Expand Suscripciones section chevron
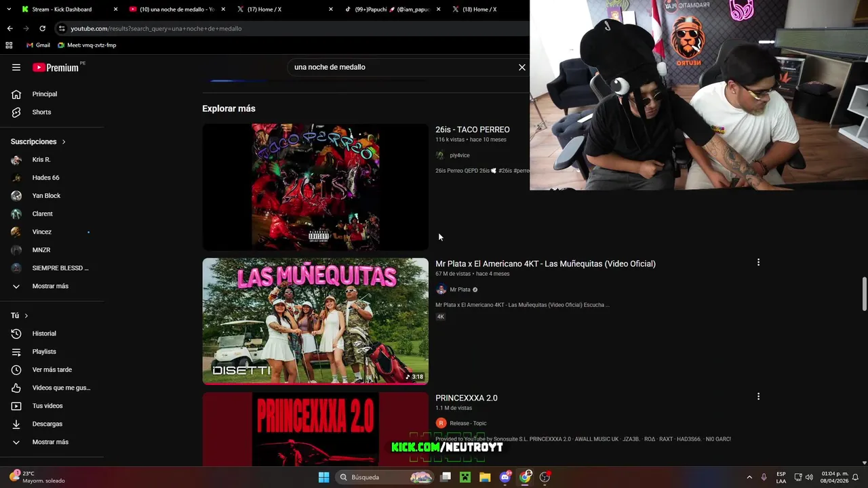Viewport: 868px width, 488px height. tap(64, 142)
